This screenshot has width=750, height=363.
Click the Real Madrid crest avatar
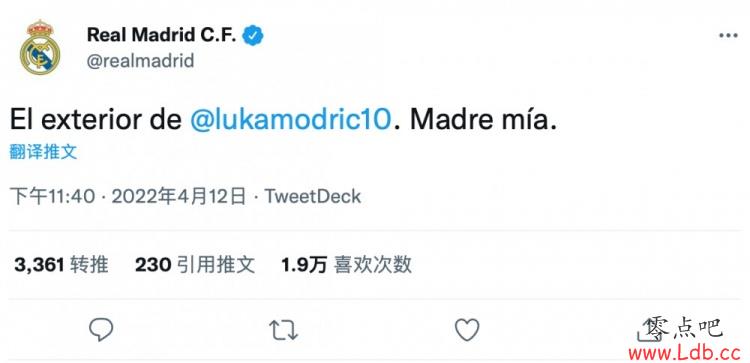(x=40, y=47)
